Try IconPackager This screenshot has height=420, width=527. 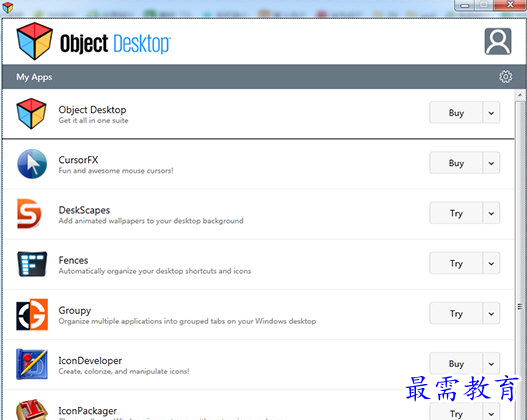(x=456, y=412)
